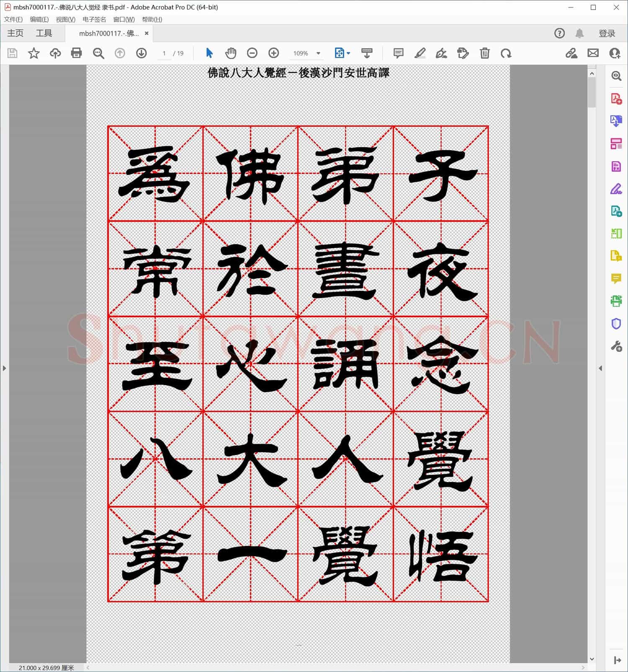Open Organize Pages tool in right pane
The width and height of the screenshot is (628, 672).
click(x=616, y=144)
